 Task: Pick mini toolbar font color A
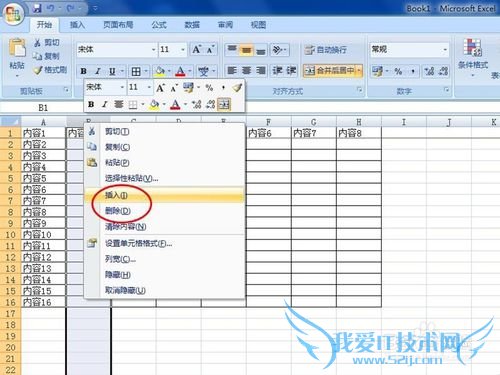tap(175, 104)
